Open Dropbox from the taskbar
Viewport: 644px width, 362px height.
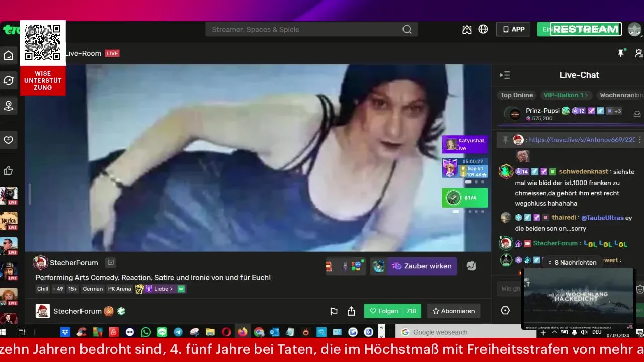tap(65, 332)
